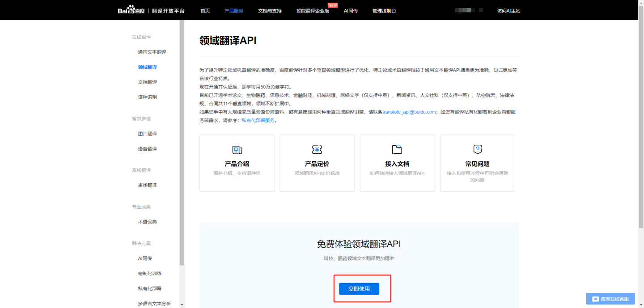Click 如何快速接入领域翻译API description text
This screenshot has width=644, height=308.
coord(397,173)
